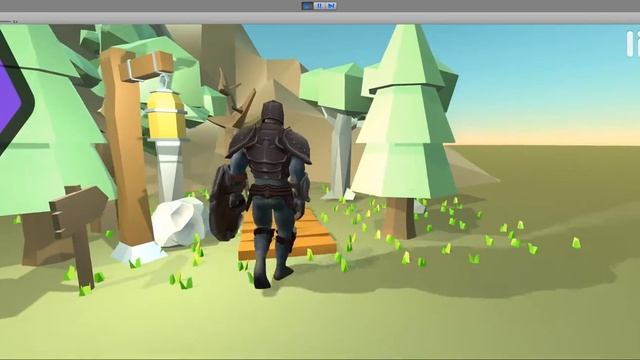Click the Play button in the Unity toolbar
640x360 pixels.
307,6
